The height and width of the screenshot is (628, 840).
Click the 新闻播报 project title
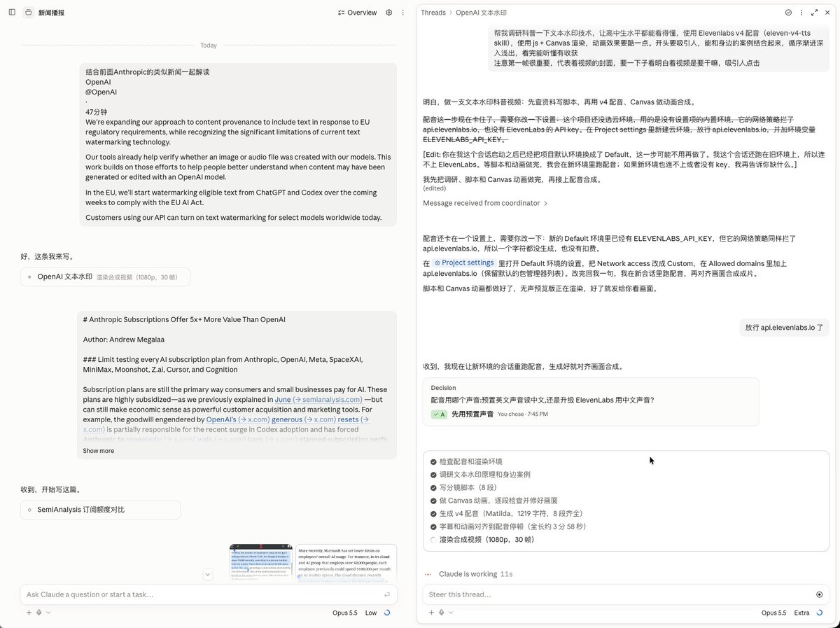(51, 13)
